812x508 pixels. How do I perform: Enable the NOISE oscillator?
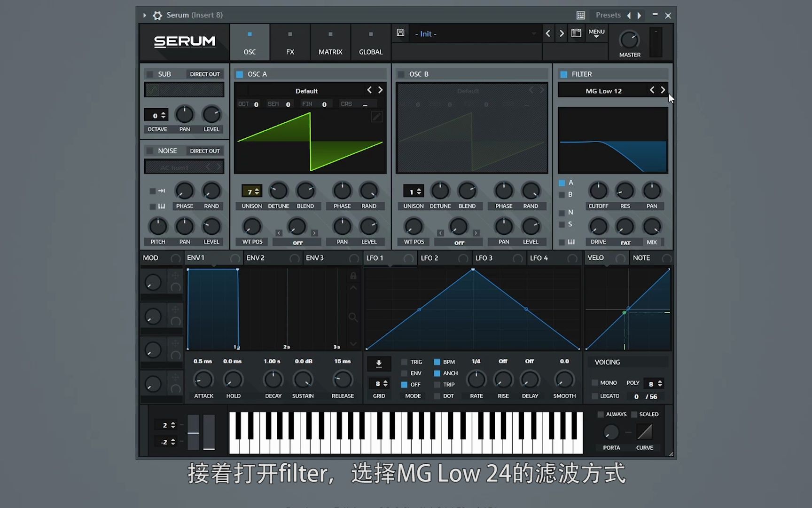click(x=150, y=151)
